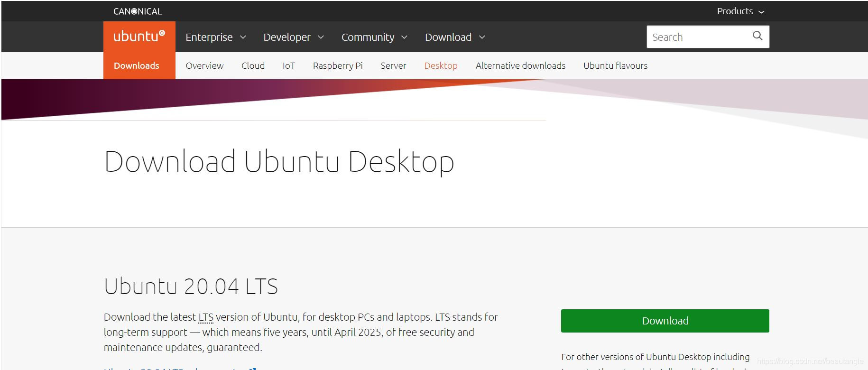The width and height of the screenshot is (868, 370).
Task: Go to the Cloud tab
Action: (x=253, y=65)
